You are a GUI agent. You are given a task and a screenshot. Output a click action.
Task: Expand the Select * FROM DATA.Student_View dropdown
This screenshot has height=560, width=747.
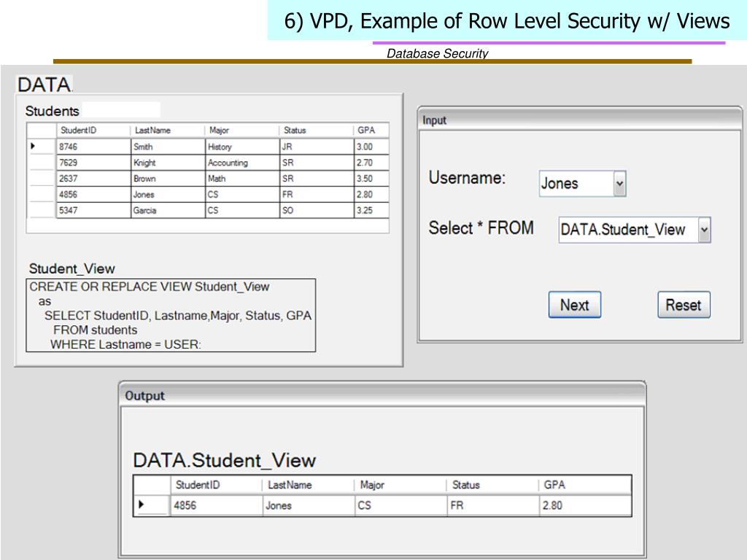(x=704, y=230)
